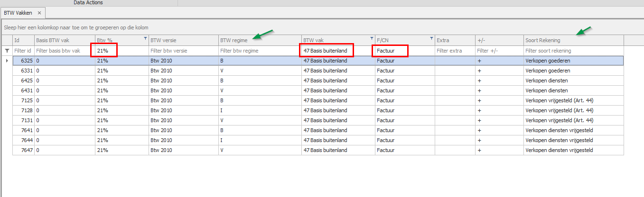Image resolution: width=644 pixels, height=197 pixels.
Task: Focus the Filter btw regime field
Action: pos(259,51)
